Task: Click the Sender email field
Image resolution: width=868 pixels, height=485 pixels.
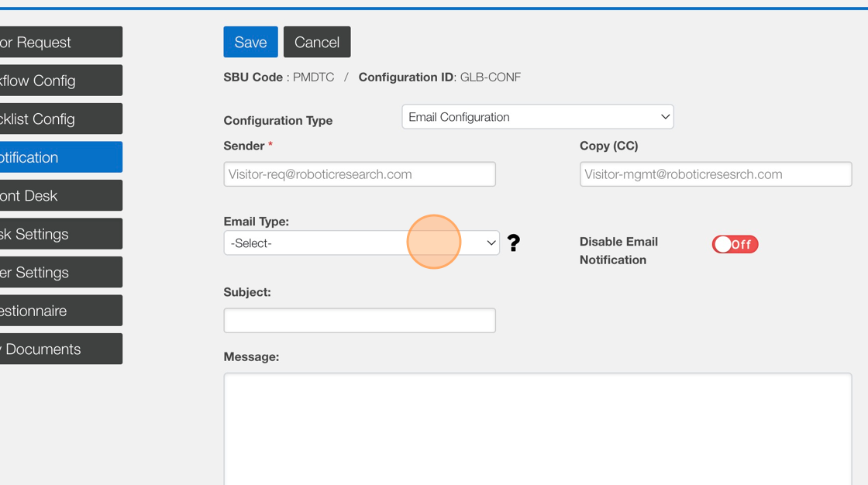Action: (360, 174)
